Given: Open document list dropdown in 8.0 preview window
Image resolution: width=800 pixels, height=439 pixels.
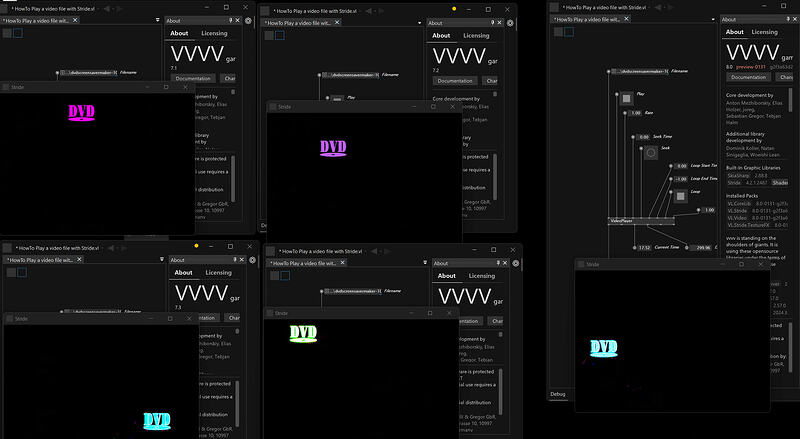Looking at the screenshot, I should tap(713, 20).
